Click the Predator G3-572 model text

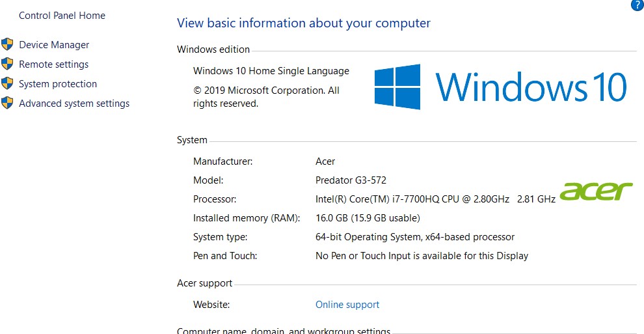[x=351, y=180]
